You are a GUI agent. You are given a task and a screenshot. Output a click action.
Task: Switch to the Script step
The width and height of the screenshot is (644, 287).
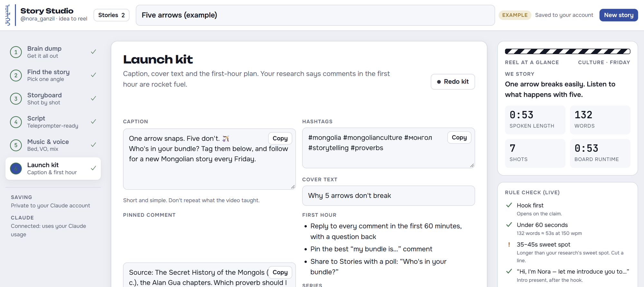click(53, 122)
